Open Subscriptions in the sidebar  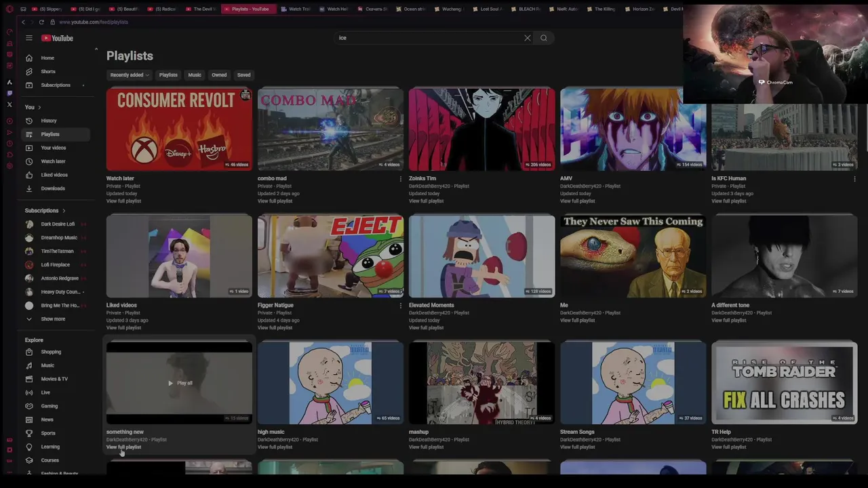click(57, 85)
